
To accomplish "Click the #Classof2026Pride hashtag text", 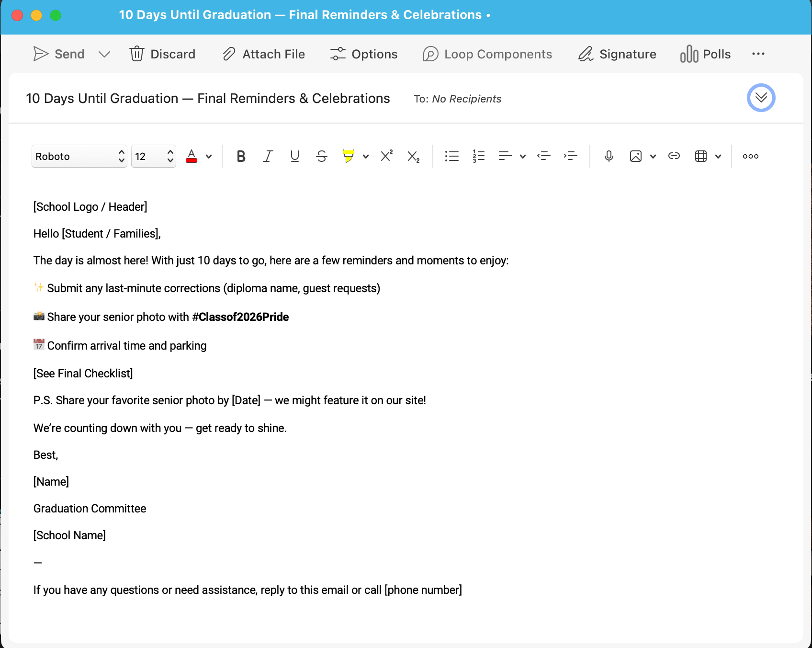I will click(240, 317).
